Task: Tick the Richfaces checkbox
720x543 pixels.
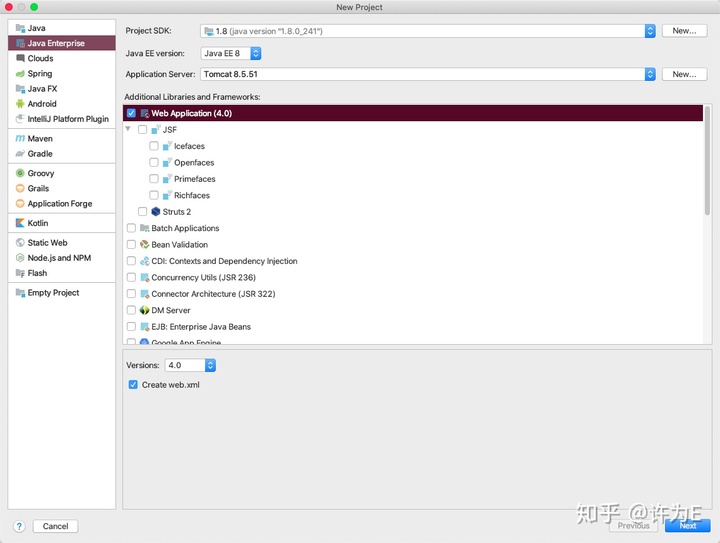Action: (x=154, y=196)
